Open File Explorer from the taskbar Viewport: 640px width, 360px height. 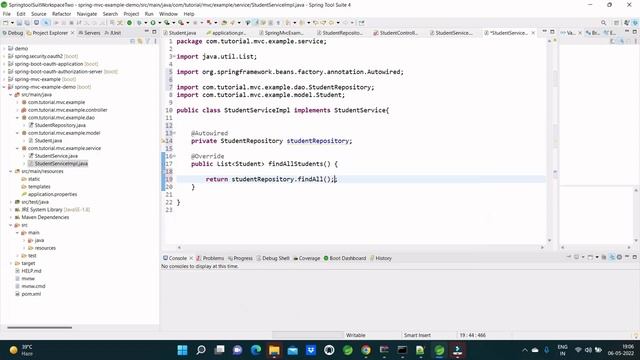tap(274, 350)
